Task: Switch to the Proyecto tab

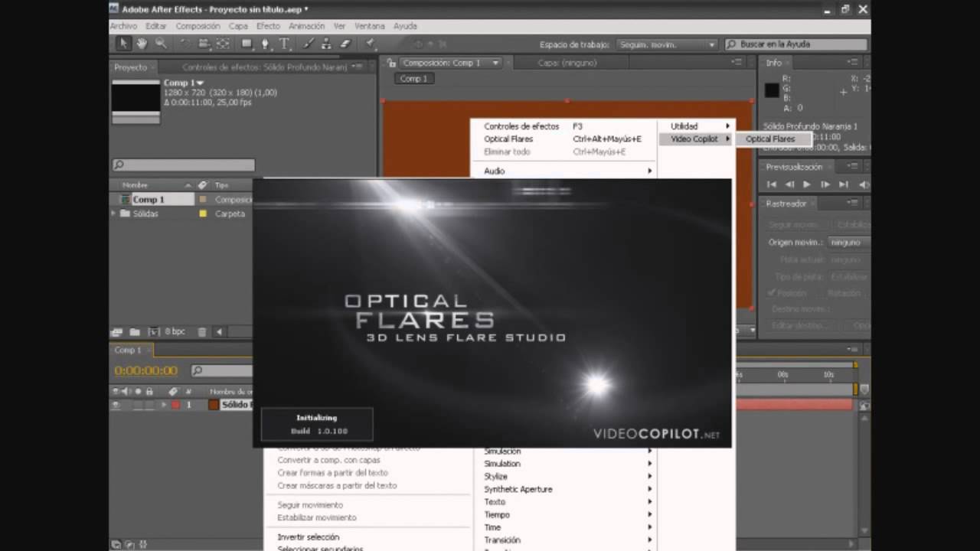Action: pyautogui.click(x=130, y=67)
